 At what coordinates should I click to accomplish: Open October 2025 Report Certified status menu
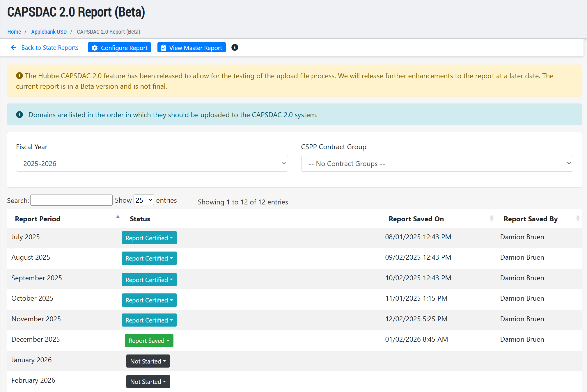click(x=149, y=300)
